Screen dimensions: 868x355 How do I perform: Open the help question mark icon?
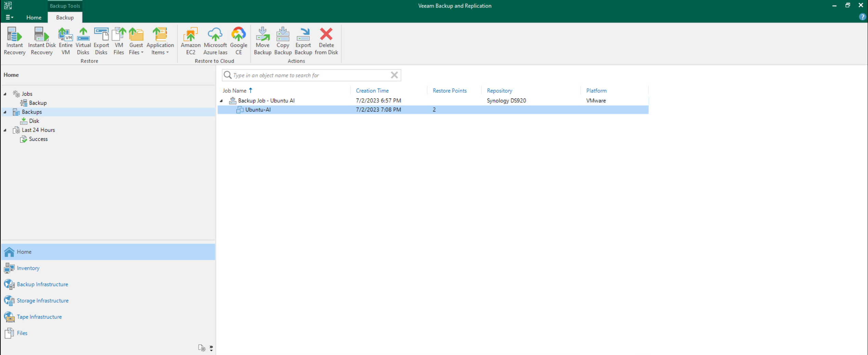click(x=862, y=17)
